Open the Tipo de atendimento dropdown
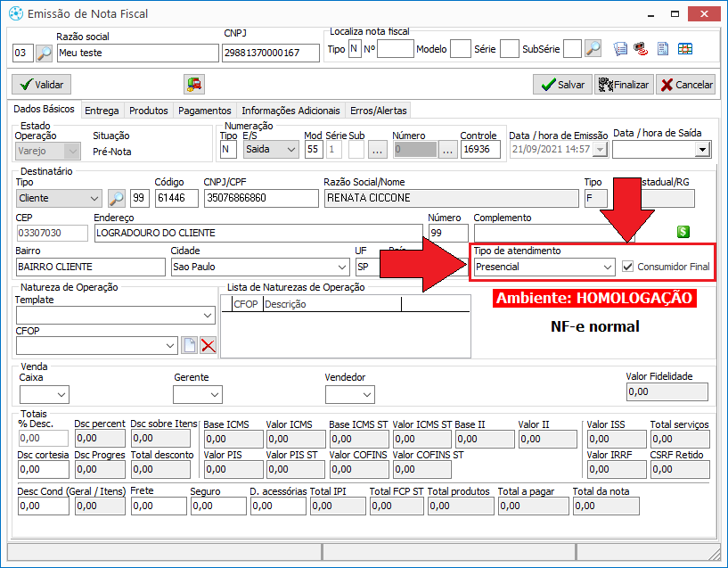 coord(607,267)
